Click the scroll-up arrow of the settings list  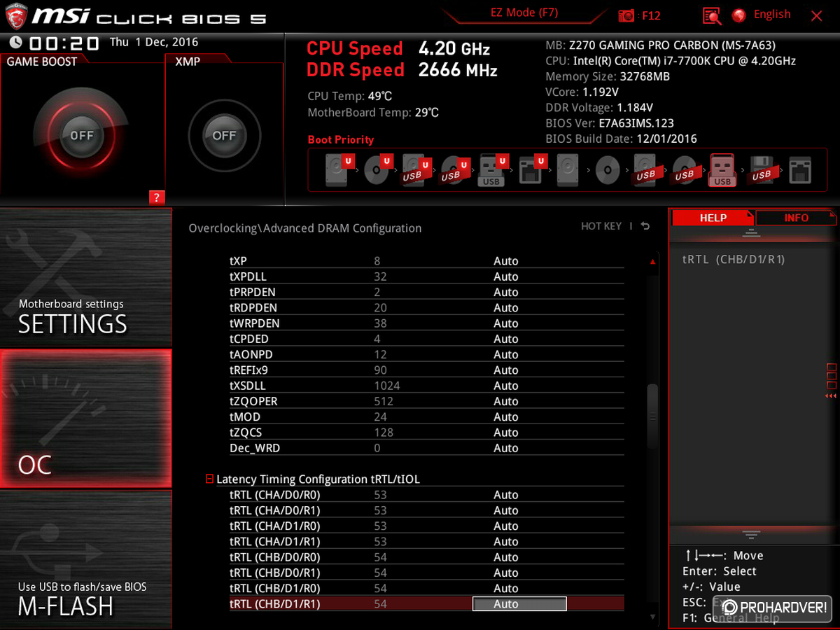pyautogui.click(x=652, y=262)
